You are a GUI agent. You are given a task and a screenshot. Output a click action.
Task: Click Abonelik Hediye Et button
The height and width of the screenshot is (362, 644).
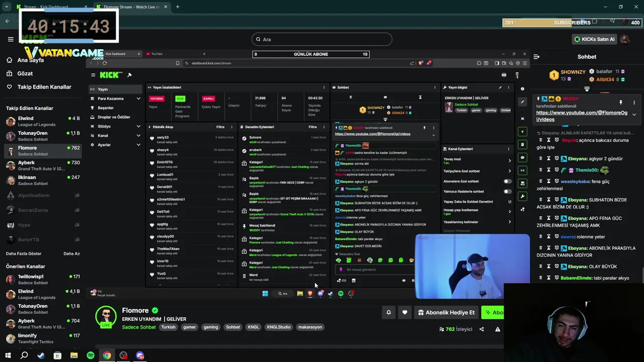pos(446,312)
